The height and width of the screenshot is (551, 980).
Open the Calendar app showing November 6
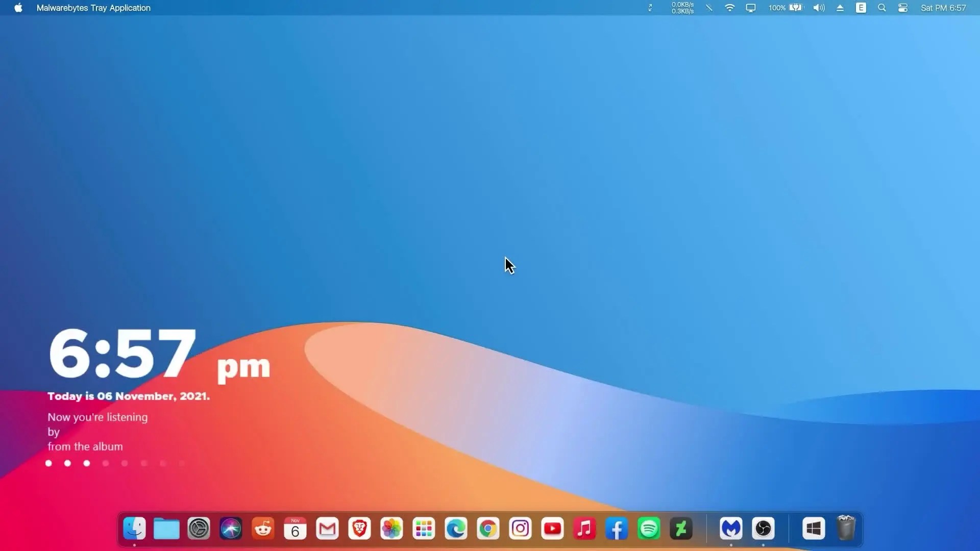(295, 529)
